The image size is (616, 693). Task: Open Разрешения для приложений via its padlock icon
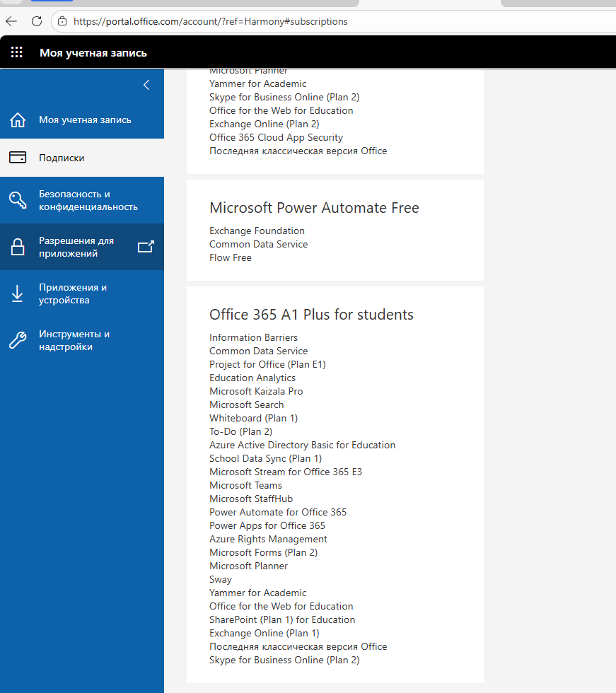(18, 247)
